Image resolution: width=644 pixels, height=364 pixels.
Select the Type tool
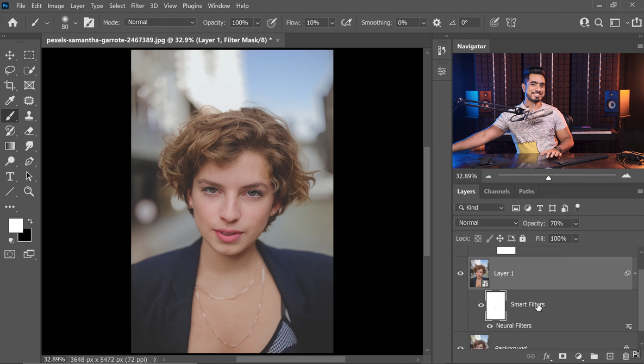[x=10, y=177]
